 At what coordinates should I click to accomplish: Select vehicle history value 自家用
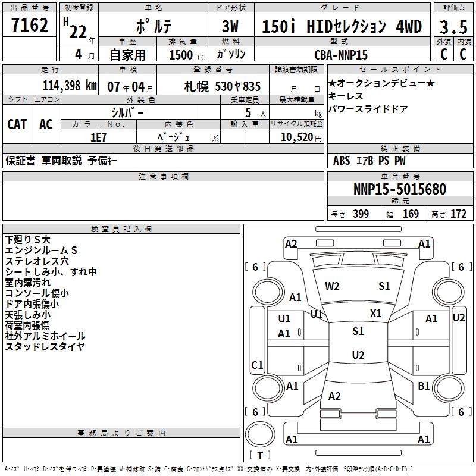click(127, 55)
